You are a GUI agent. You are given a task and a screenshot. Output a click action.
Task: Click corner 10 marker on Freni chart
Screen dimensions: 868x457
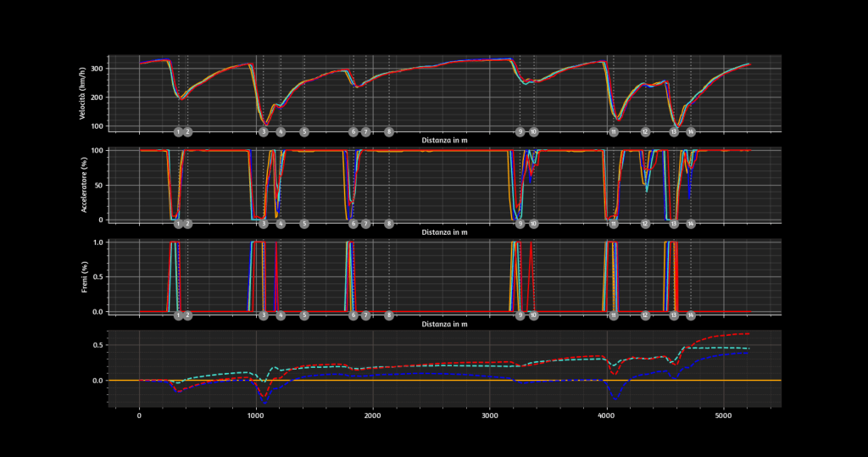(533, 315)
